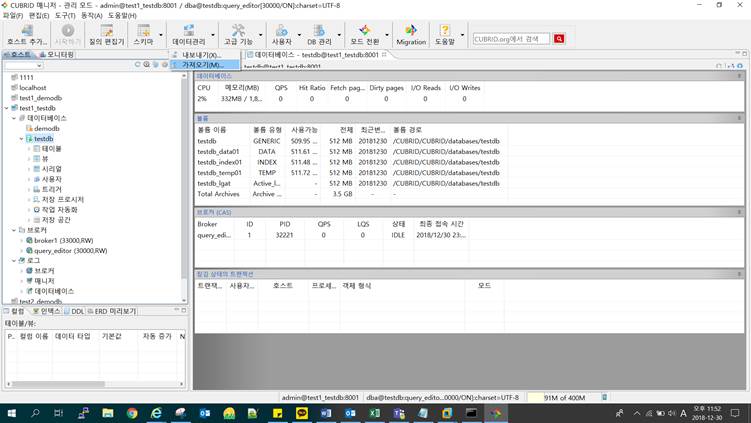Viewport: 751px width, 423px height.
Task: Switch to the ERD 미리보기 tab
Action: point(112,311)
